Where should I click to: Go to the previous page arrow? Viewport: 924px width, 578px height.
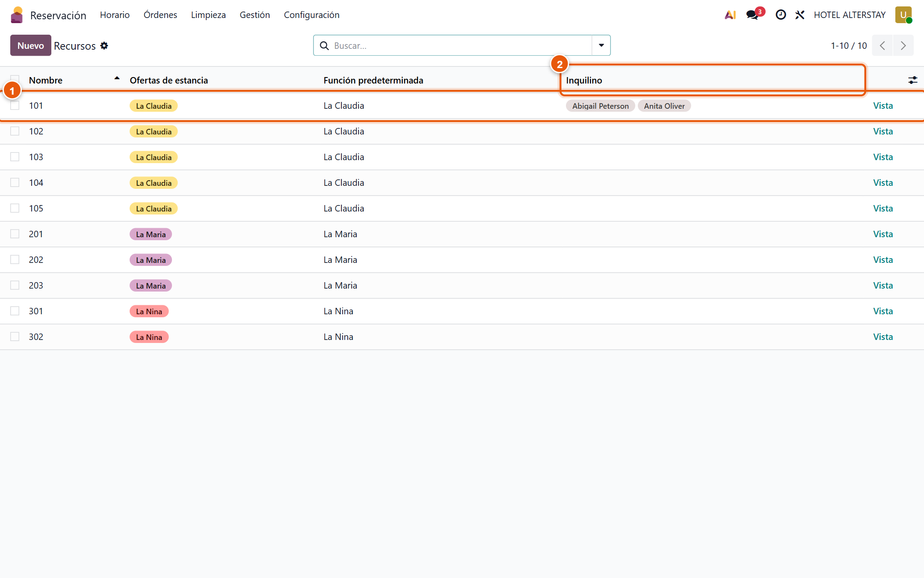pyautogui.click(x=883, y=45)
